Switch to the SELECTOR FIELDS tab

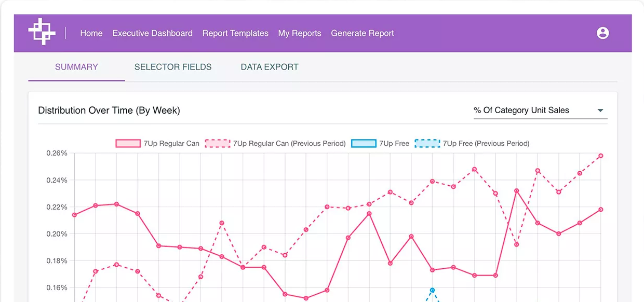click(173, 67)
